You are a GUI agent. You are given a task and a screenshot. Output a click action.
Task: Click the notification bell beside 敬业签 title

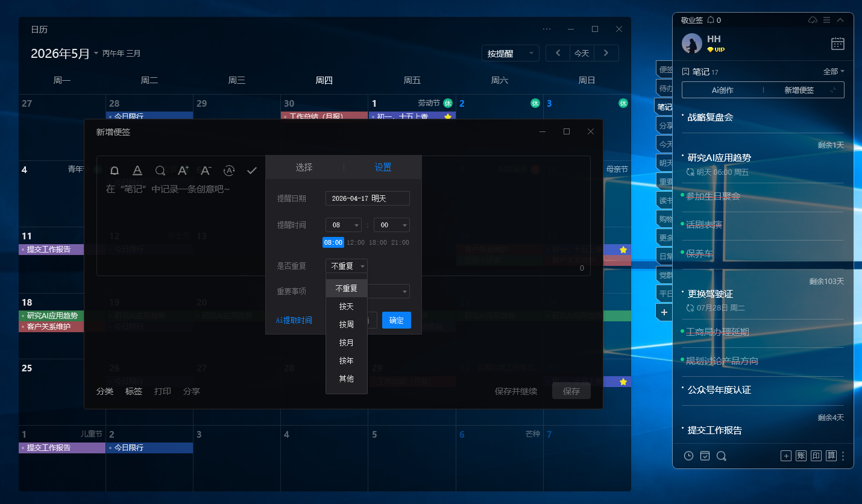click(x=711, y=20)
